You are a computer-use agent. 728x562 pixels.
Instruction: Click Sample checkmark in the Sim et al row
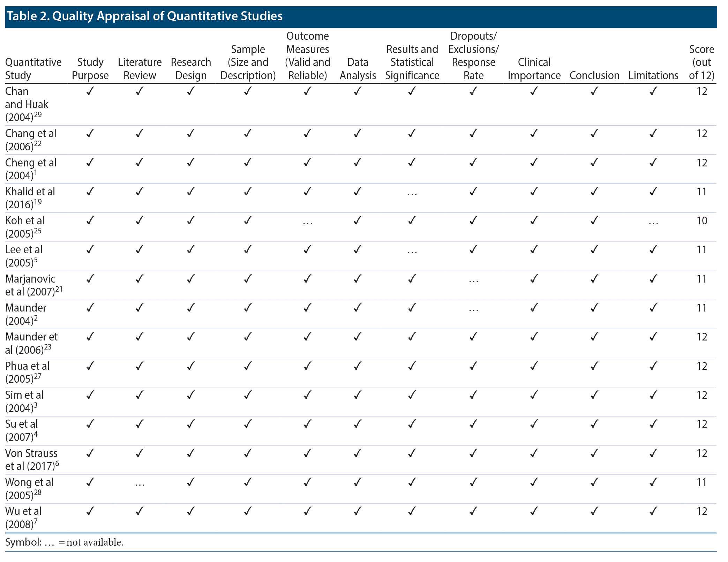[x=248, y=395]
